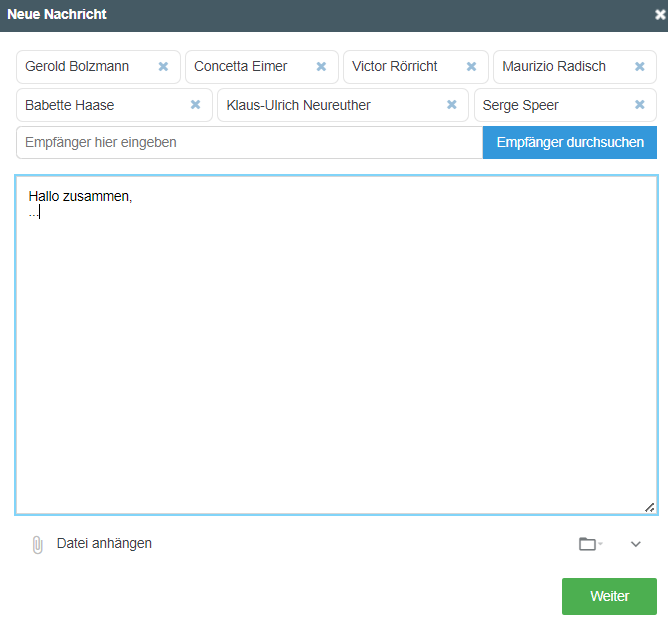Expand options with the chevron arrow
The height and width of the screenshot is (628, 668).
pos(636,544)
